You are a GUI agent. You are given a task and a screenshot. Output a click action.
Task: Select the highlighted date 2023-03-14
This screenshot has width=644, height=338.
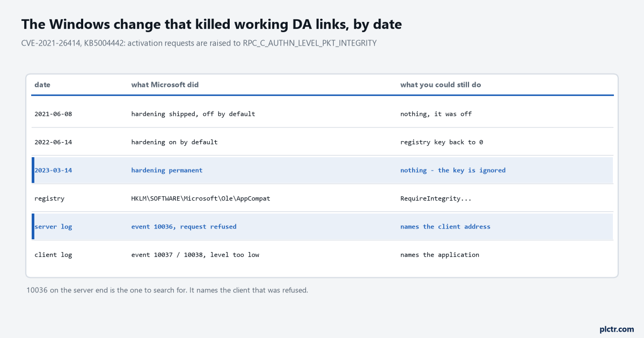click(53, 170)
